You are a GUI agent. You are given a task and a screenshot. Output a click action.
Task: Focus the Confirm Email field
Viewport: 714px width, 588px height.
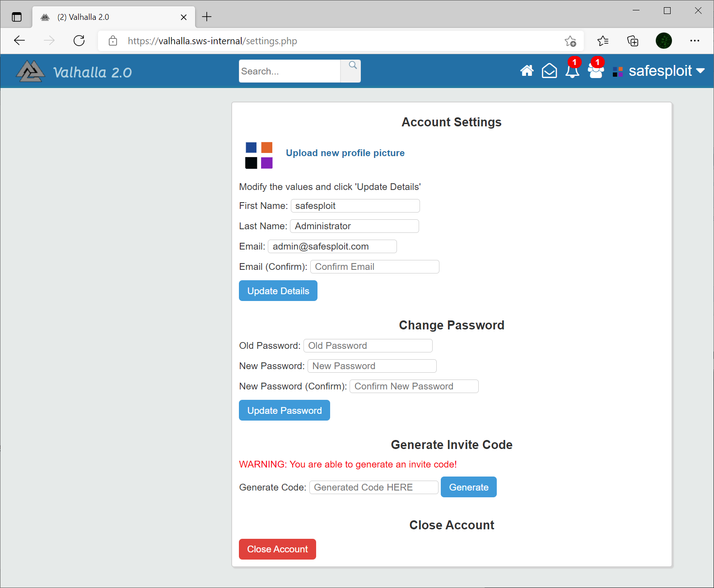(x=375, y=267)
